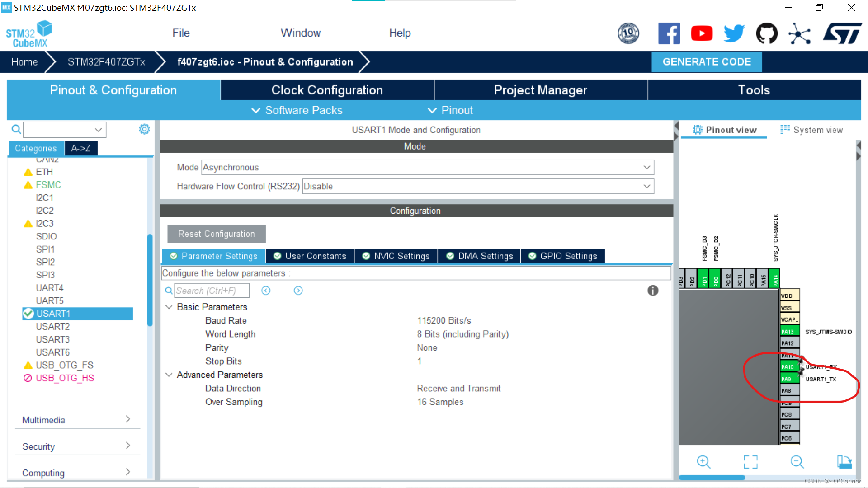Click the parameter Search field

211,291
